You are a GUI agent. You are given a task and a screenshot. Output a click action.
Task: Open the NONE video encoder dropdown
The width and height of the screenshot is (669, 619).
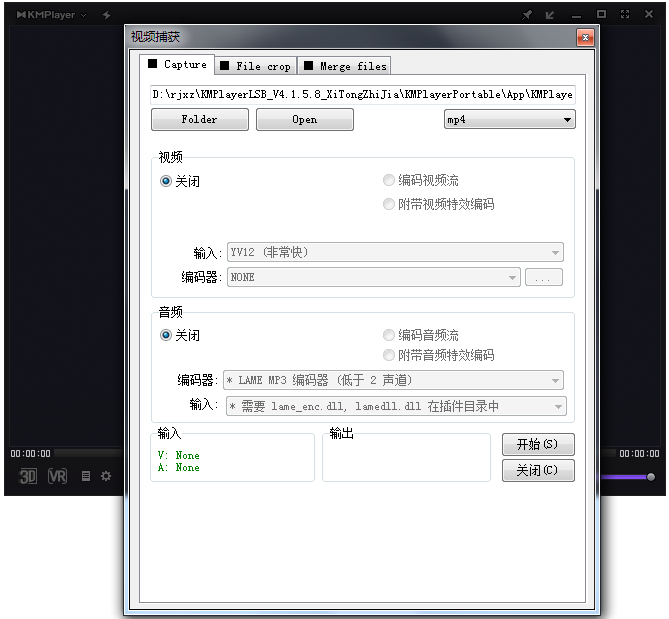[x=374, y=277]
